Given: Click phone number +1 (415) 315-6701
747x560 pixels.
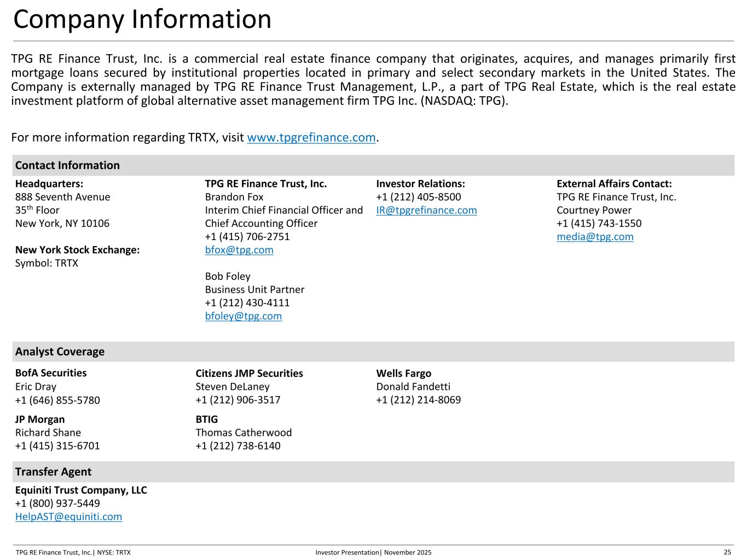Looking at the screenshot, I should (57, 446).
